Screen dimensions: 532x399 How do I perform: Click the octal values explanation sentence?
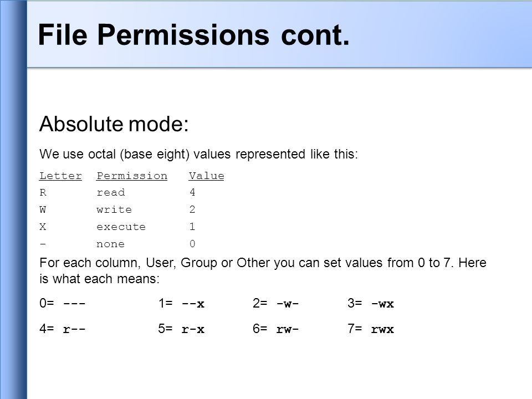(198, 155)
